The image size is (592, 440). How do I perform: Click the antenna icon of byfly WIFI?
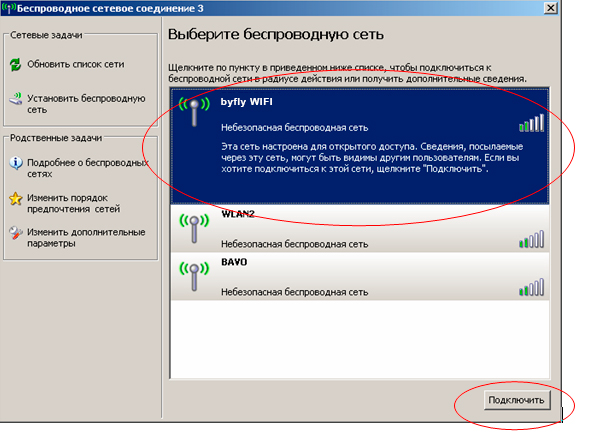(194, 111)
